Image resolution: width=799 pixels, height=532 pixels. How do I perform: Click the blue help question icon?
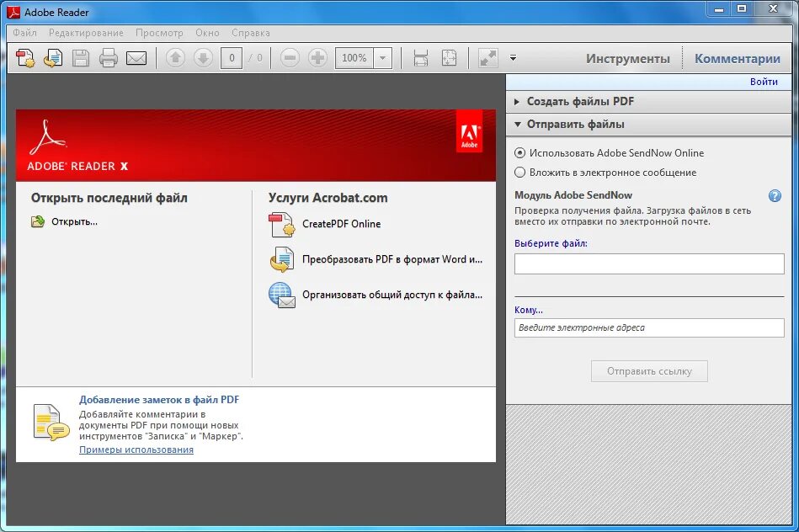click(775, 195)
